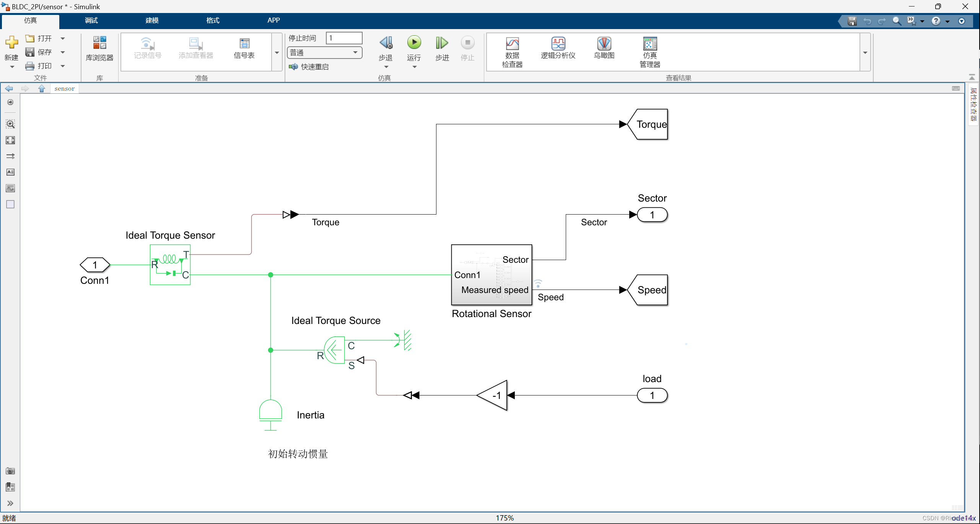Open the Library Browser (库浏览器)
This screenshot has width=980, height=524.
(99, 48)
